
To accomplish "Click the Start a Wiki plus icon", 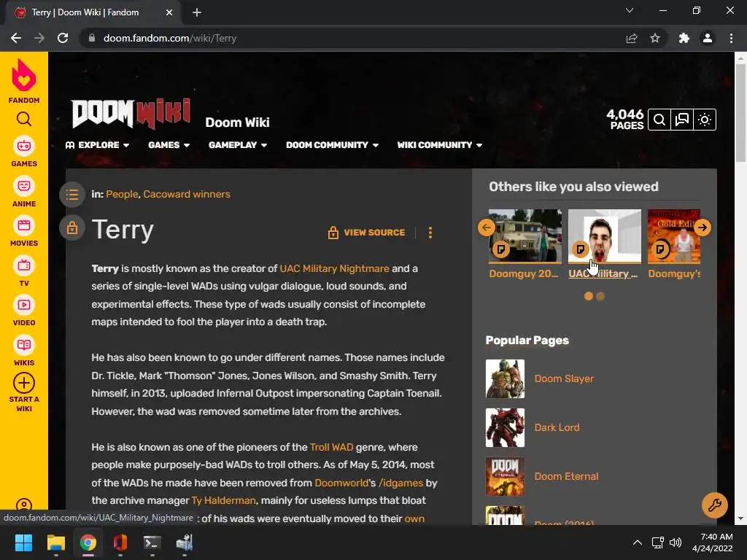I will pyautogui.click(x=24, y=383).
